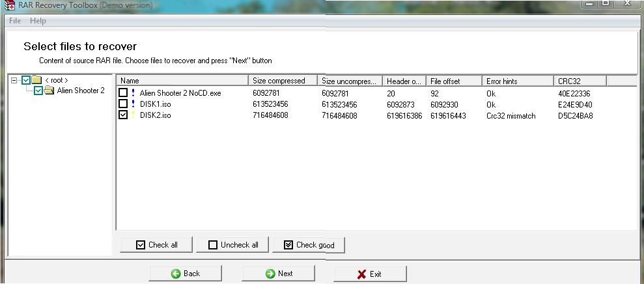Click the RAR Recovery Toolbox title bar icon

[x=10, y=5]
